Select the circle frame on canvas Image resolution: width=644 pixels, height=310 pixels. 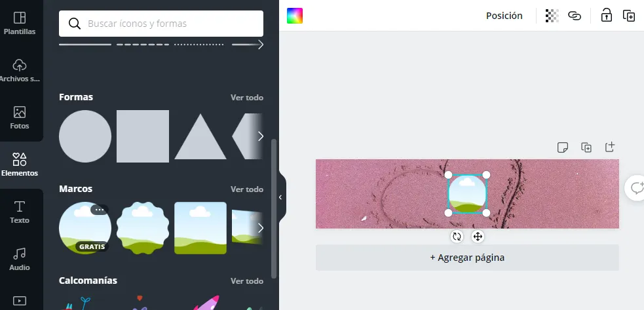click(x=467, y=193)
